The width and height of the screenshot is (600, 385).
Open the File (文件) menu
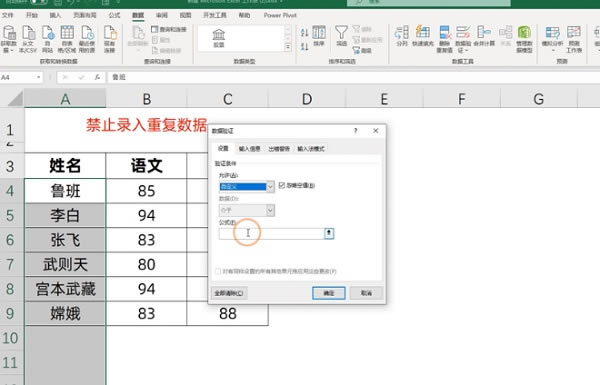click(x=8, y=15)
